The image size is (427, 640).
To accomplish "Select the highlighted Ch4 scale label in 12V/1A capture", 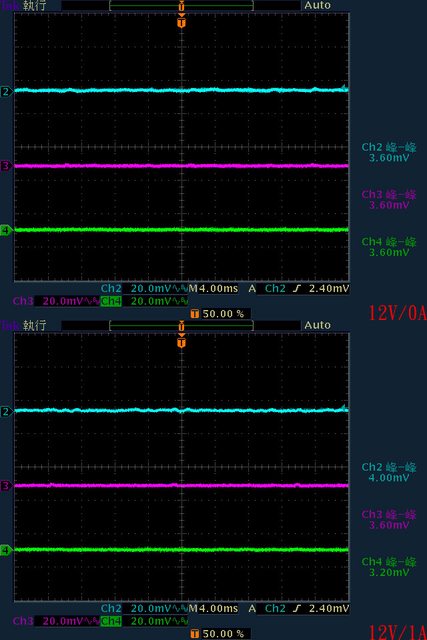I will pyautogui.click(x=111, y=621).
